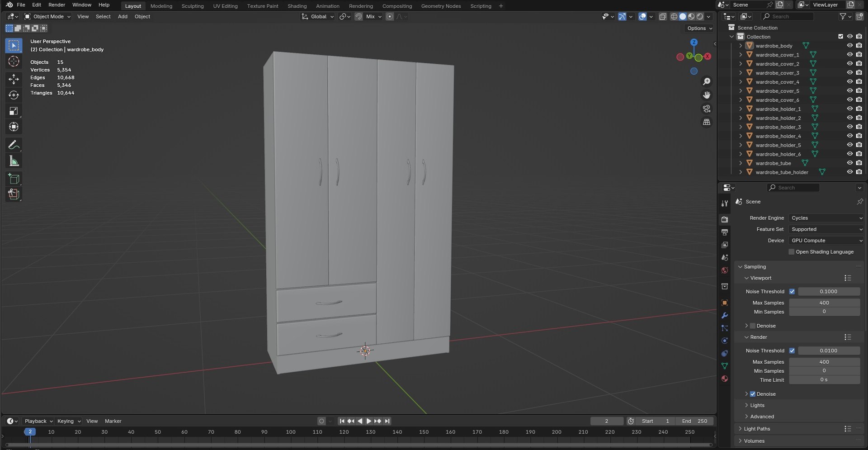The image size is (868, 450).
Task: Select the Rotate tool
Action: coord(14,95)
